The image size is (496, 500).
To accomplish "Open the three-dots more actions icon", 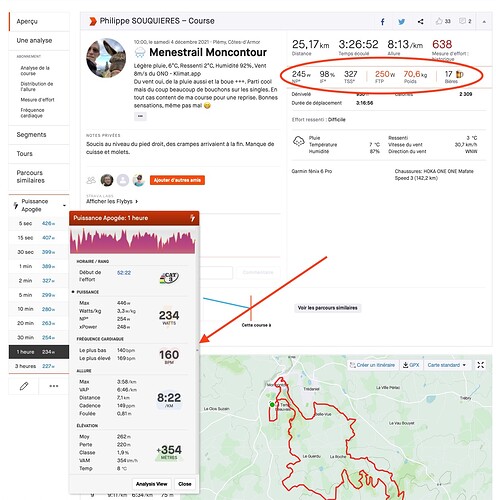I will point(54,386).
